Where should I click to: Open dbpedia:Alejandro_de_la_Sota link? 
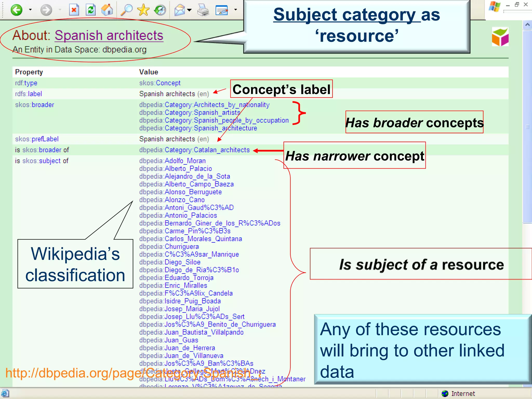pyautogui.click(x=184, y=176)
